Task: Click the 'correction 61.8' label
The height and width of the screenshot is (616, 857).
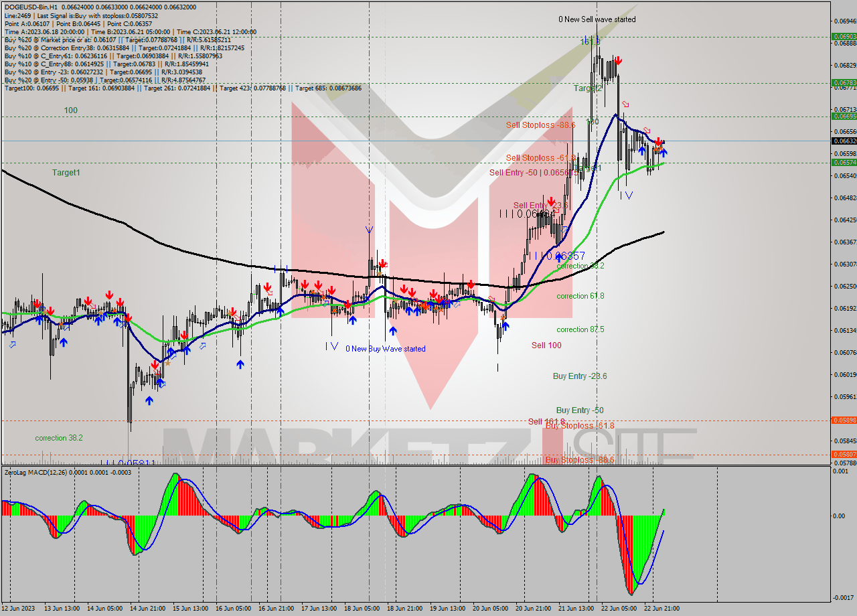Action: (580, 296)
